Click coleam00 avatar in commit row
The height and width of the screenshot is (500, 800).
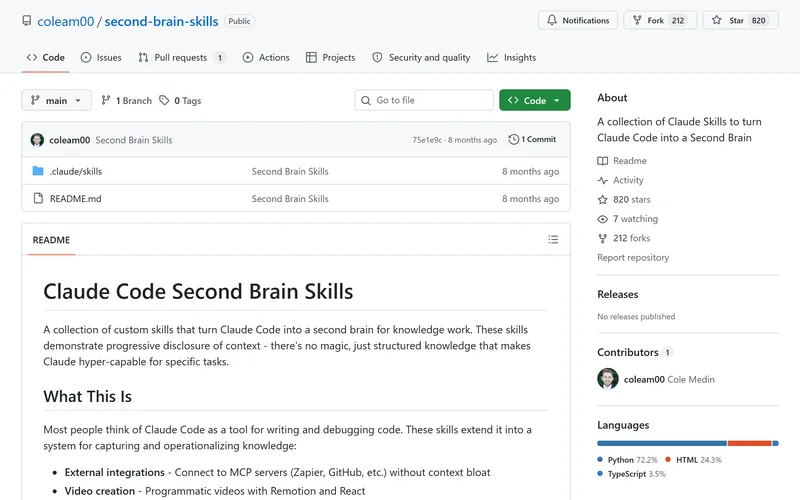pyautogui.click(x=37, y=140)
